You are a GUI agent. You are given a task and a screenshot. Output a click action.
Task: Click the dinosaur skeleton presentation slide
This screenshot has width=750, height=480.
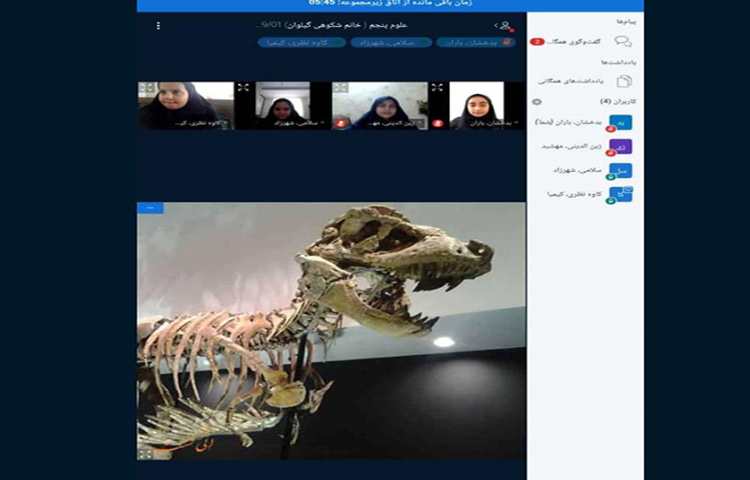pos(331,330)
